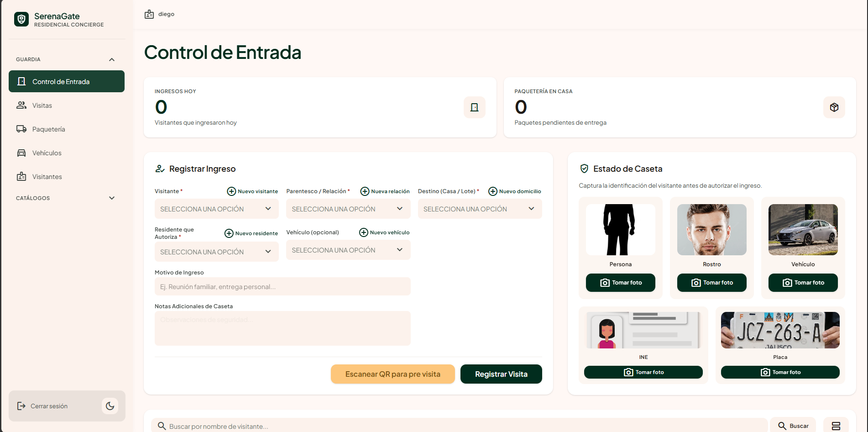The width and height of the screenshot is (868, 432).
Task: Open Vehículos in the sidebar
Action: (67, 153)
